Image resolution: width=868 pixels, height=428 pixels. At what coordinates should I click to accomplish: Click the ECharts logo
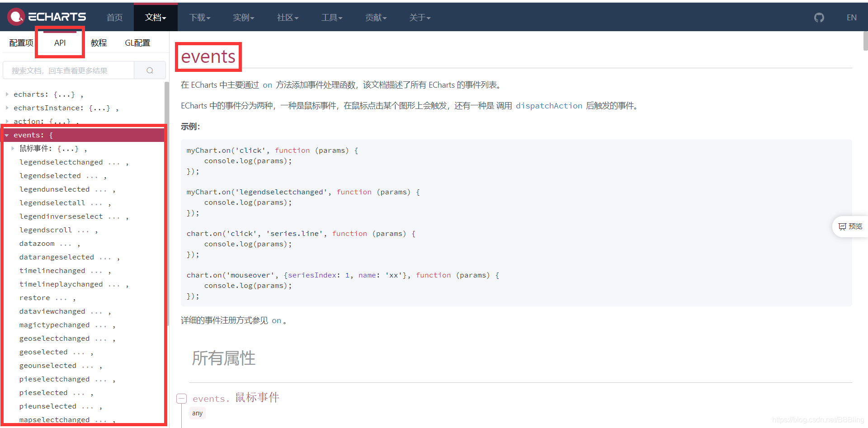point(47,17)
